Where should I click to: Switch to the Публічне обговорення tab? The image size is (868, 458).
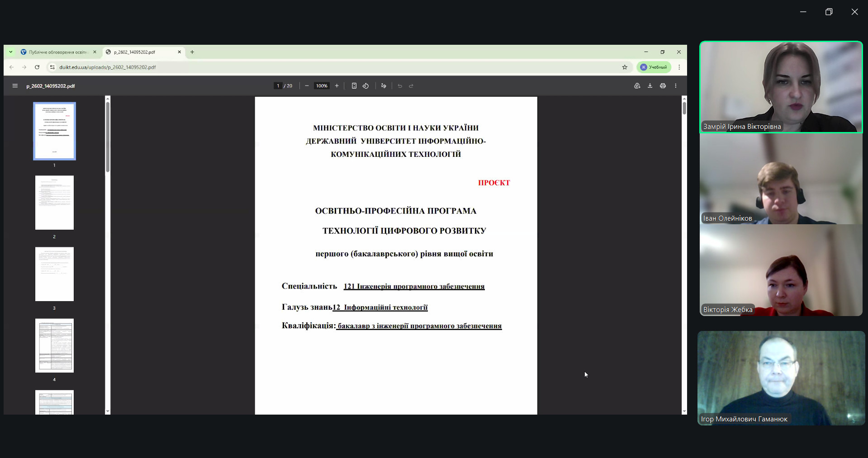click(57, 52)
